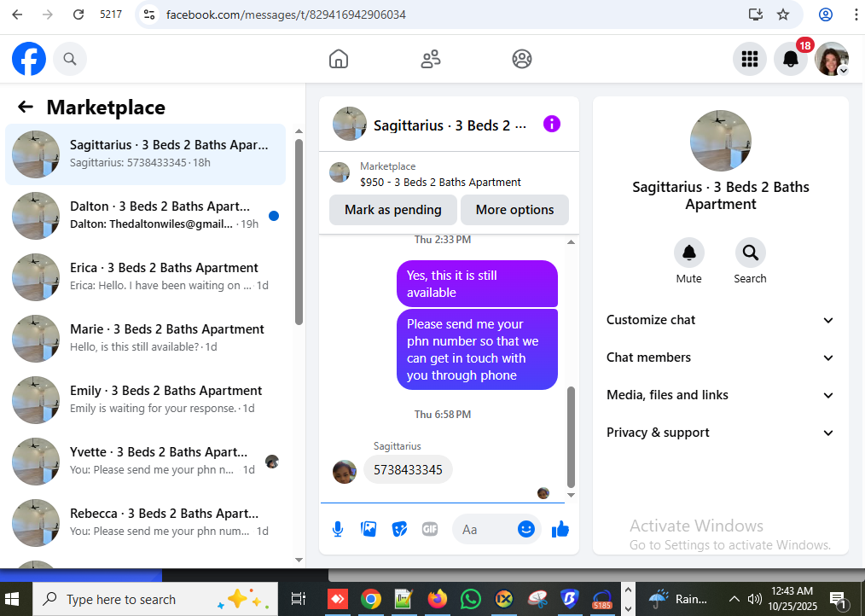Expand the Customize chat section
The image size is (865, 616).
tap(721, 320)
